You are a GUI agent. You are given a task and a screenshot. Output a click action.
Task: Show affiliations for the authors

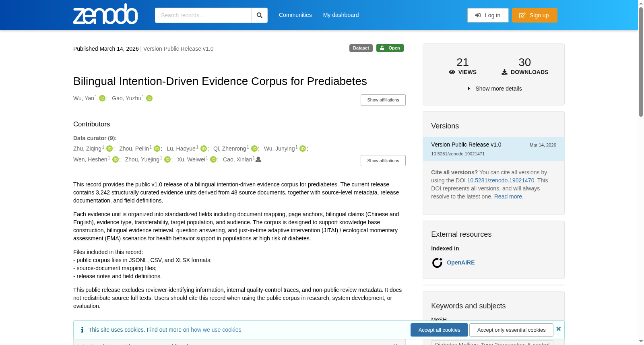tap(383, 100)
